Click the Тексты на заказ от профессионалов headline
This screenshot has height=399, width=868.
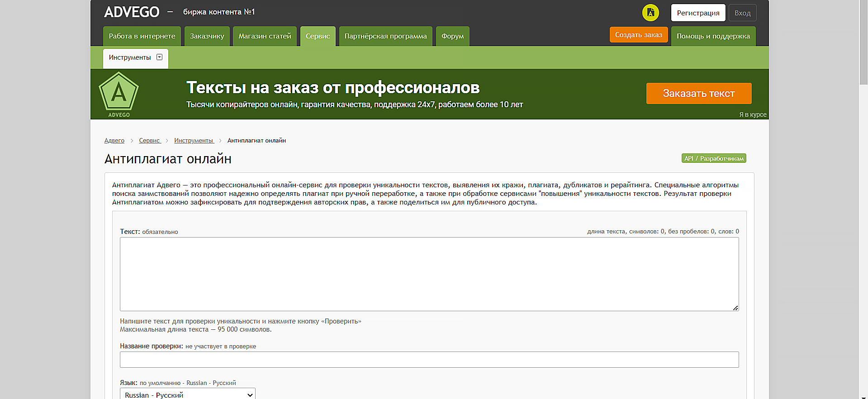(x=333, y=87)
